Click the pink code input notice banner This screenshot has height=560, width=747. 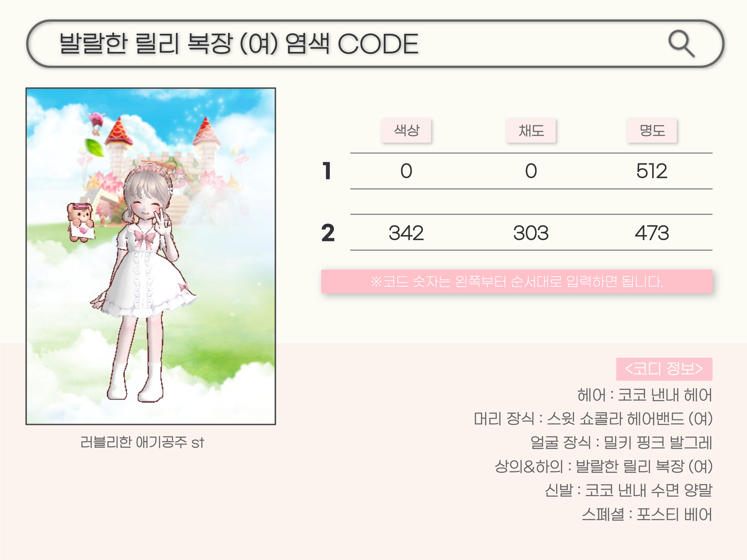coord(517,282)
